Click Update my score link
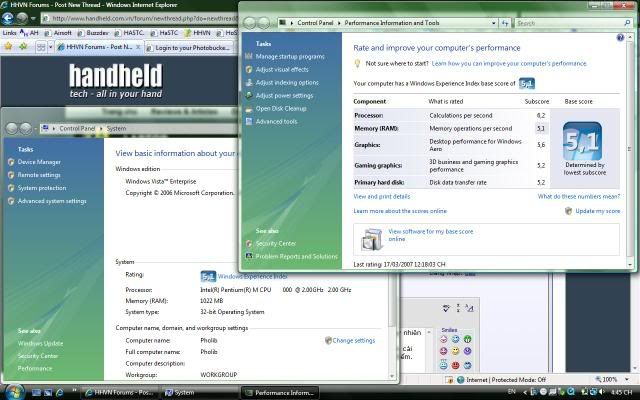This screenshot has width=640, height=400. (x=598, y=211)
